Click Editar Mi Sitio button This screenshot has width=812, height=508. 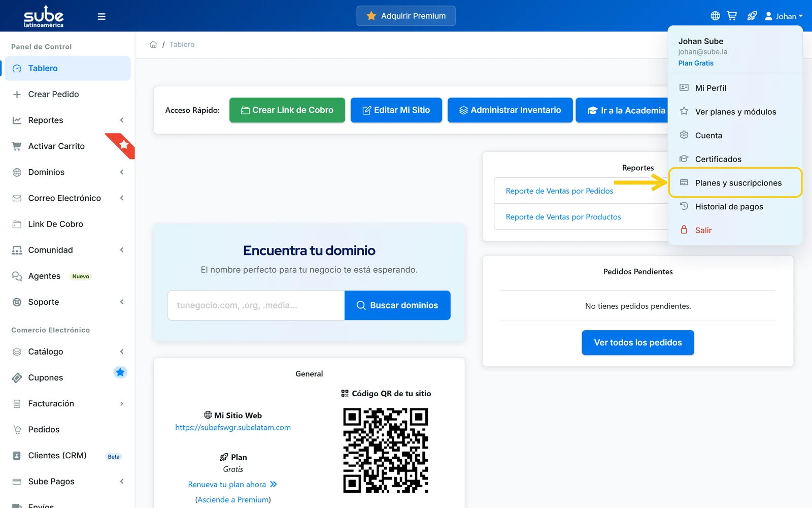pyautogui.click(x=396, y=110)
